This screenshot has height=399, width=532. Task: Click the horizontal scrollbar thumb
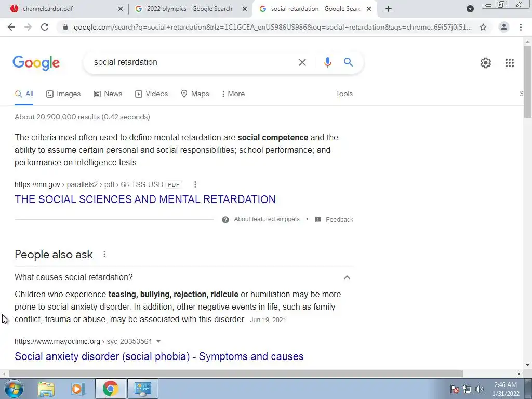pyautogui.click(x=235, y=374)
